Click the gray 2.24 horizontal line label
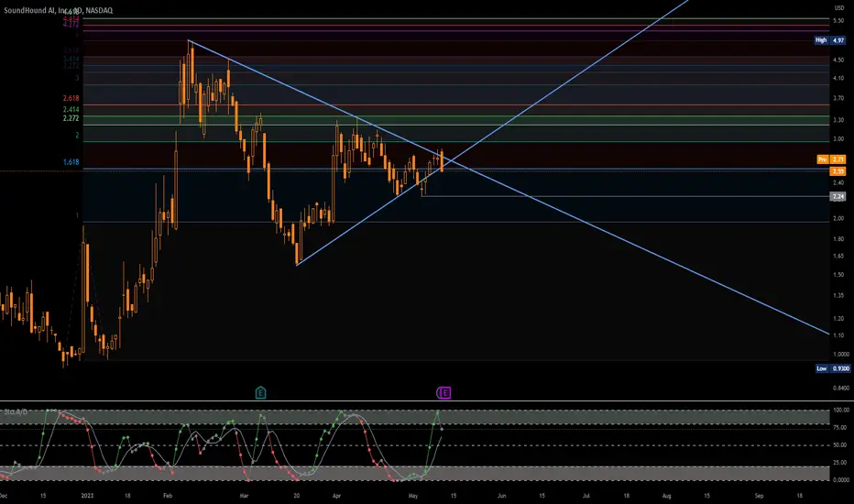Screen dimensions: 854x504 [x=838, y=196]
